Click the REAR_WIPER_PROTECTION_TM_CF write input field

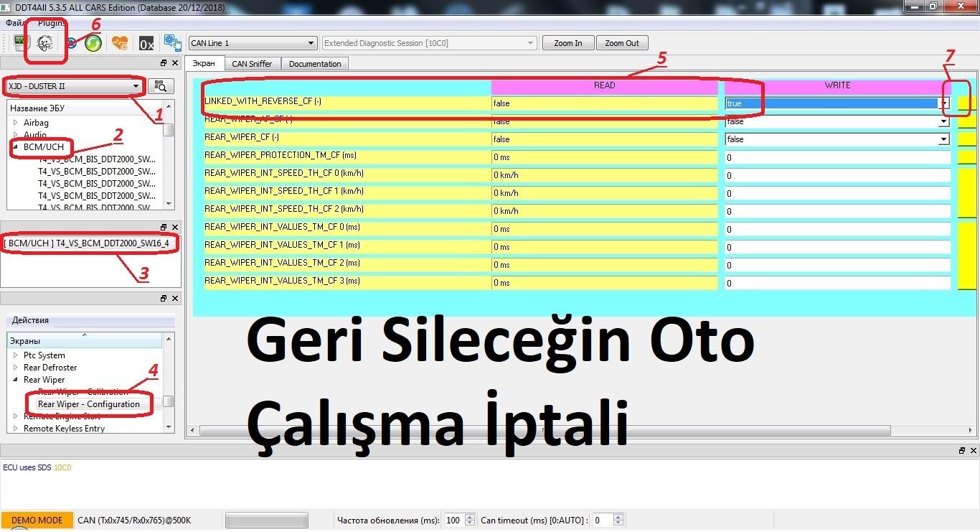coord(837,157)
